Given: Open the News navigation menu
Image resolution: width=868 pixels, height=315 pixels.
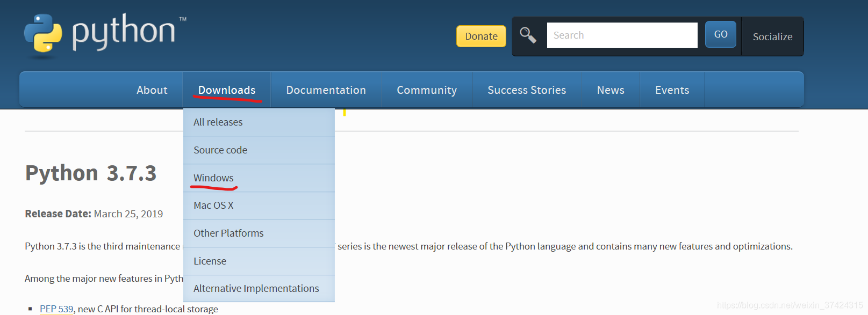Looking at the screenshot, I should (x=611, y=90).
